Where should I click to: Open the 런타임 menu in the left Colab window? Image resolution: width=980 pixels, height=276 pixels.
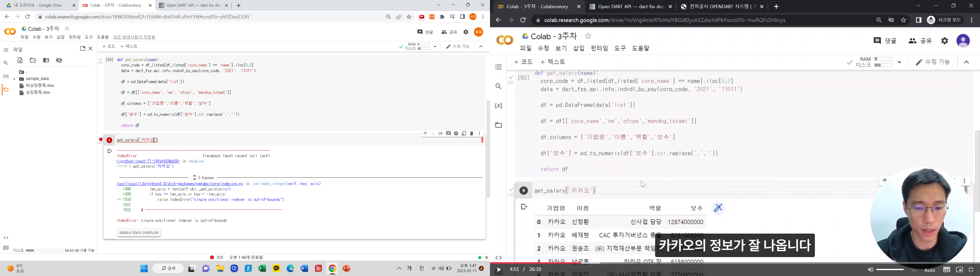(x=75, y=37)
